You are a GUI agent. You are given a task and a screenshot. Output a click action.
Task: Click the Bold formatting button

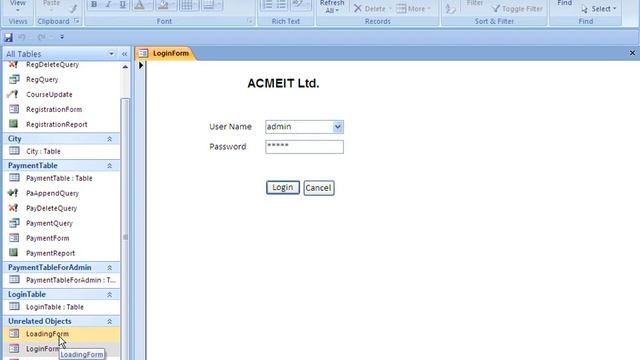tap(94, 4)
